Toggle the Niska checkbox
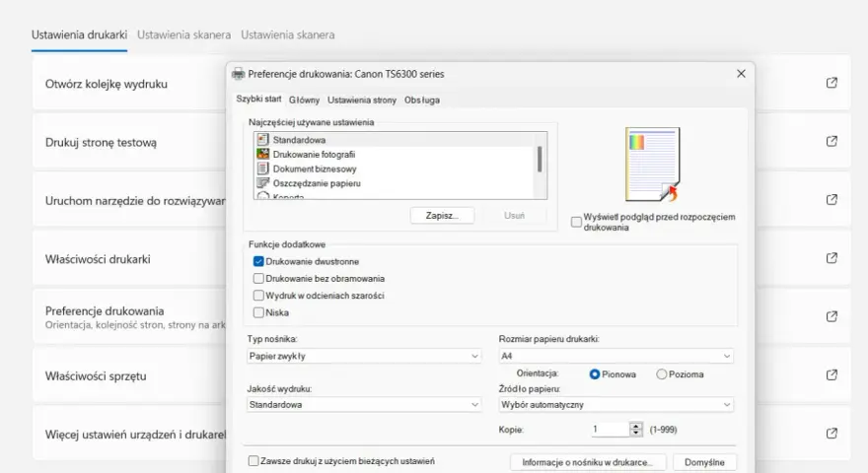Viewport: 868px width, 473px height. click(258, 312)
